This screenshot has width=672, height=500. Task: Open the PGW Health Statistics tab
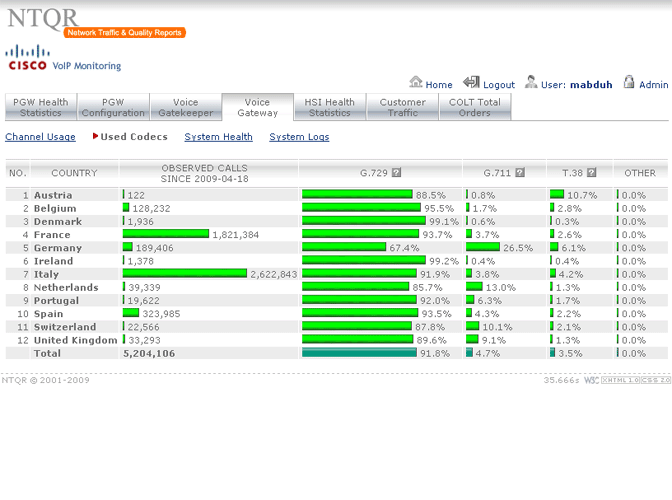click(x=40, y=107)
